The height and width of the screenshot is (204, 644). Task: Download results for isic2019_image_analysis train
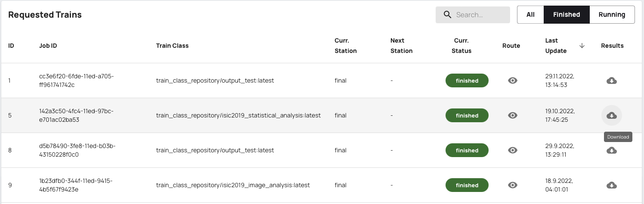click(611, 185)
